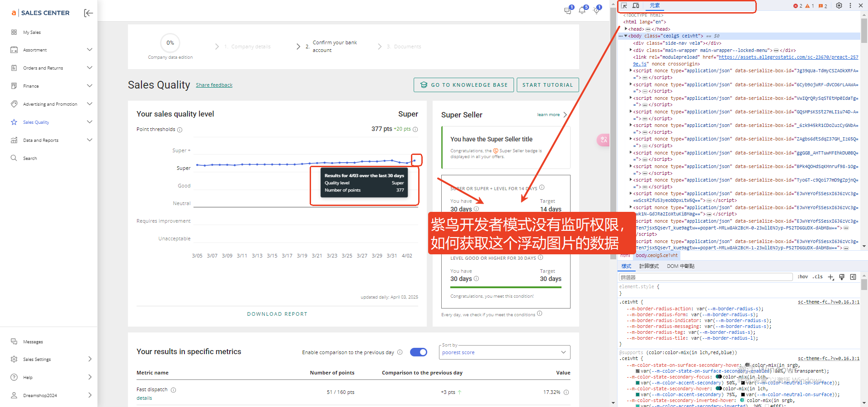Show Point thresholds info tooltip

(180, 130)
